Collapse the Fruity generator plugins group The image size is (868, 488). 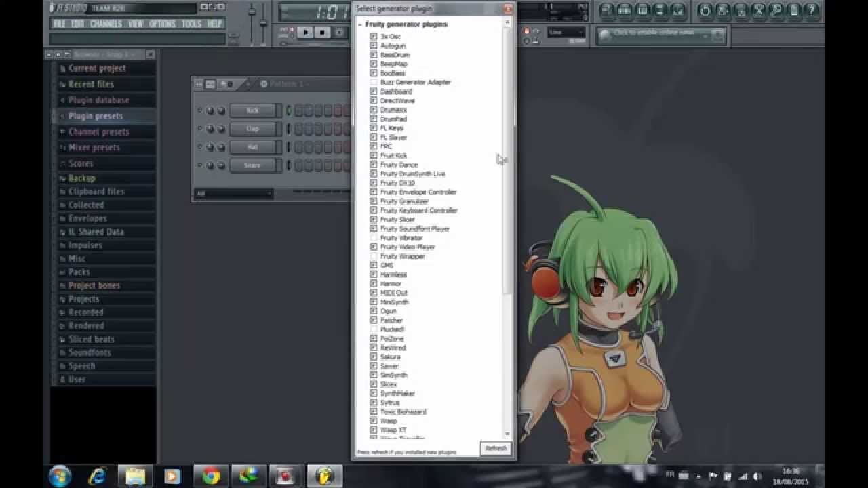(x=360, y=24)
